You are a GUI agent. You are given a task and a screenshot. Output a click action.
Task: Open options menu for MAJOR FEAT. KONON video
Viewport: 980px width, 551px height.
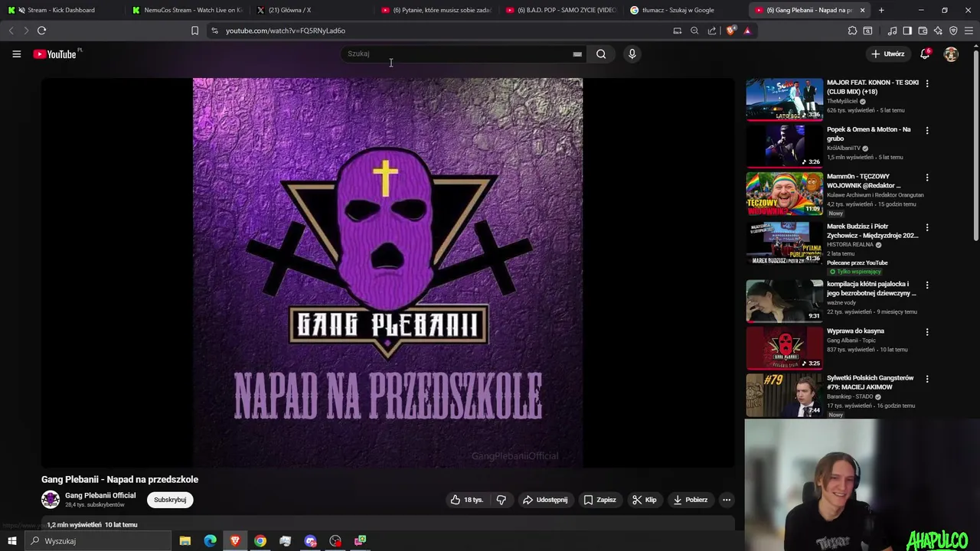pos(927,83)
